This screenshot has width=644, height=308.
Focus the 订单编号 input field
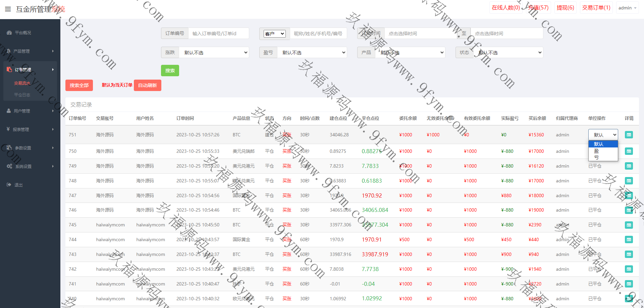[218, 33]
